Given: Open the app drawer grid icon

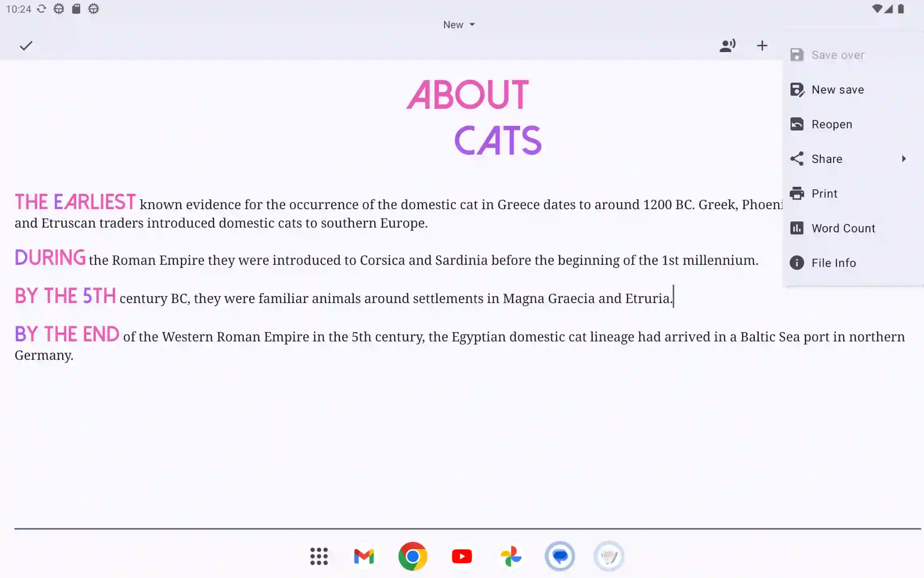Looking at the screenshot, I should point(319,556).
